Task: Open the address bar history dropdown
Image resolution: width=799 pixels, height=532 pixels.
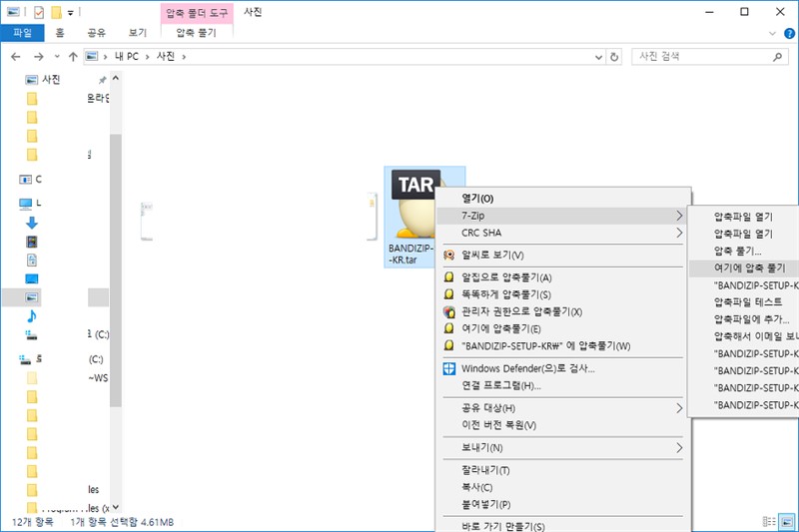Action: click(x=597, y=57)
